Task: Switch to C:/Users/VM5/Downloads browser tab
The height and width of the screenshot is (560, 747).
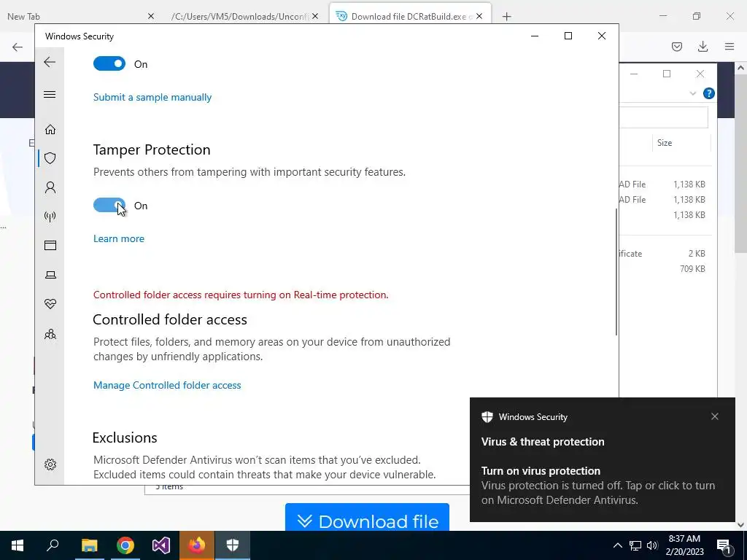Action: [240, 16]
